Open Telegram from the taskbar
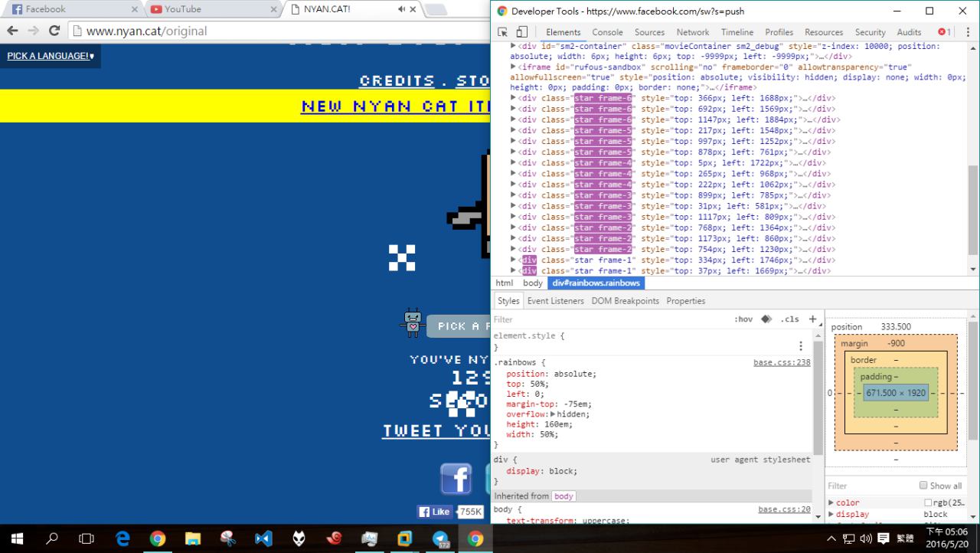This screenshot has width=980, height=553. pos(440,538)
